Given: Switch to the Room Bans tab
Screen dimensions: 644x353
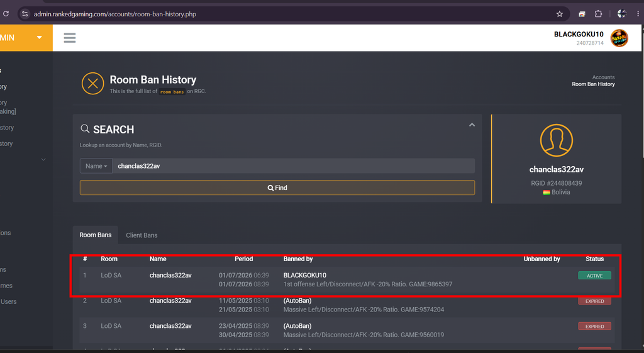Looking at the screenshot, I should click(96, 235).
